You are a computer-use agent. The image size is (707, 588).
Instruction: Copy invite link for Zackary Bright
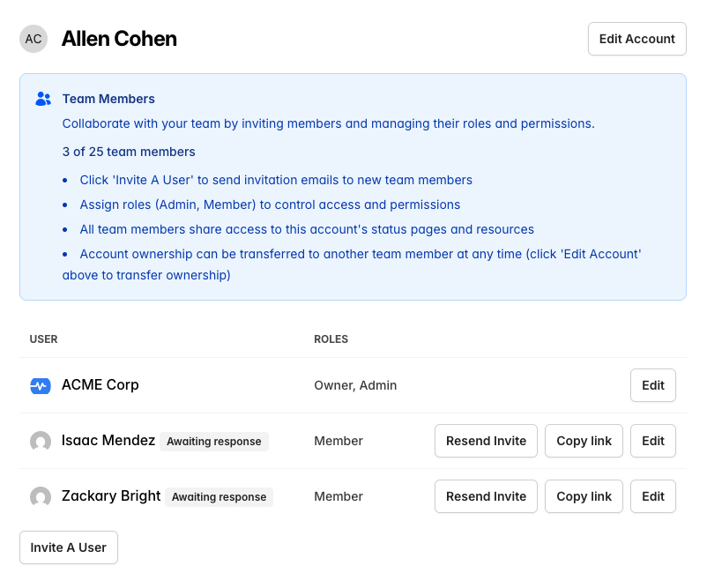point(584,496)
